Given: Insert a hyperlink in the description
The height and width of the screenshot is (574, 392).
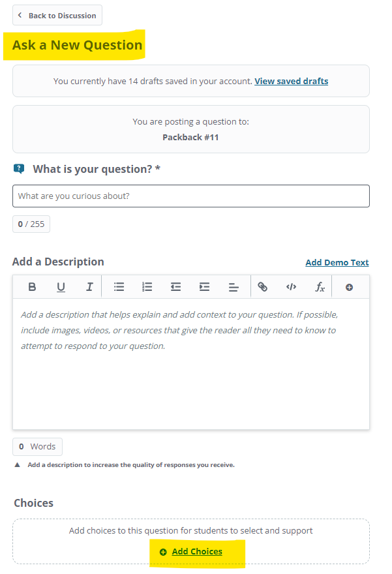Looking at the screenshot, I should (x=262, y=286).
